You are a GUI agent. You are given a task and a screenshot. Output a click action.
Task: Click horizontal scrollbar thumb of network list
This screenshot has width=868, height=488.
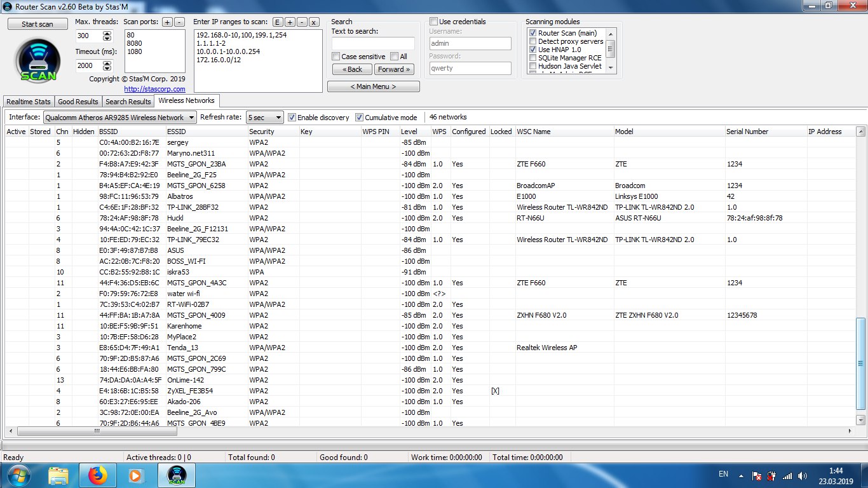point(97,431)
